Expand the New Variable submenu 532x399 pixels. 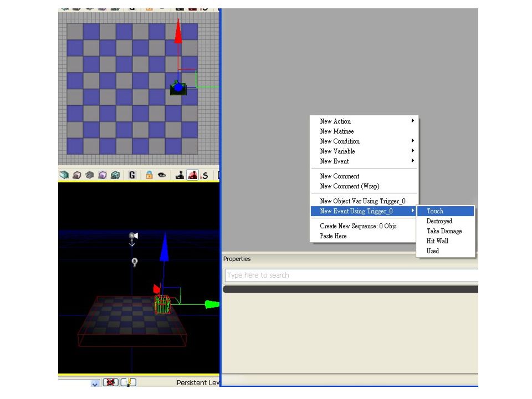[x=365, y=151]
